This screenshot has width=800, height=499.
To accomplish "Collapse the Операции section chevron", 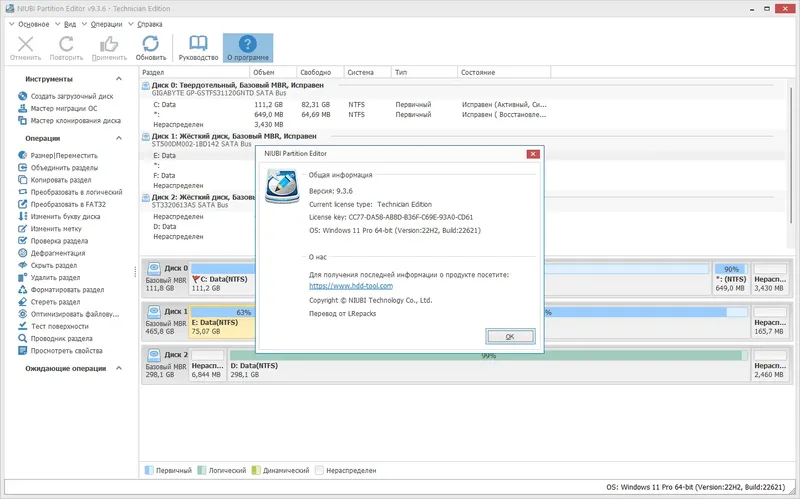I will click(119, 138).
